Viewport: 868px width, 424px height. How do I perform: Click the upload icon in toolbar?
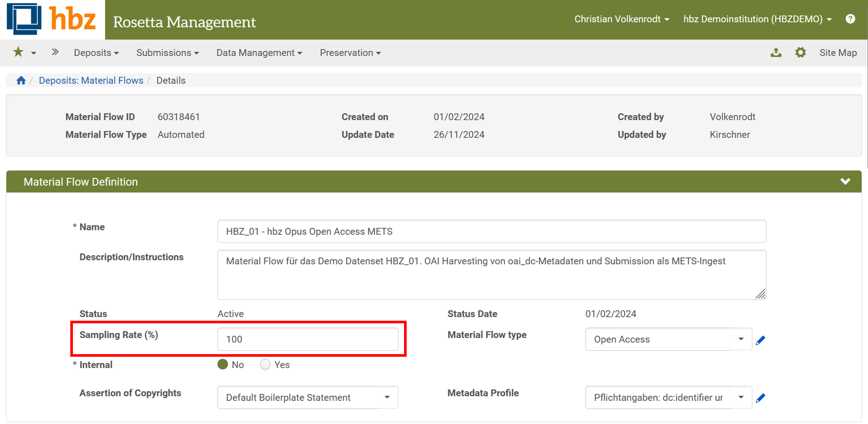[x=776, y=53]
